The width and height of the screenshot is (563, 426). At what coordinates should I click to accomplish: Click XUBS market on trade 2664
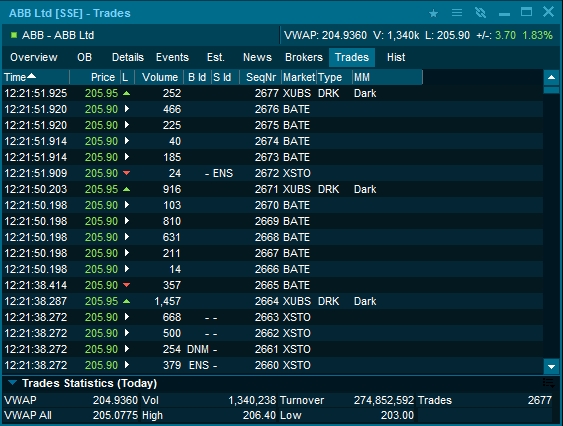297,301
